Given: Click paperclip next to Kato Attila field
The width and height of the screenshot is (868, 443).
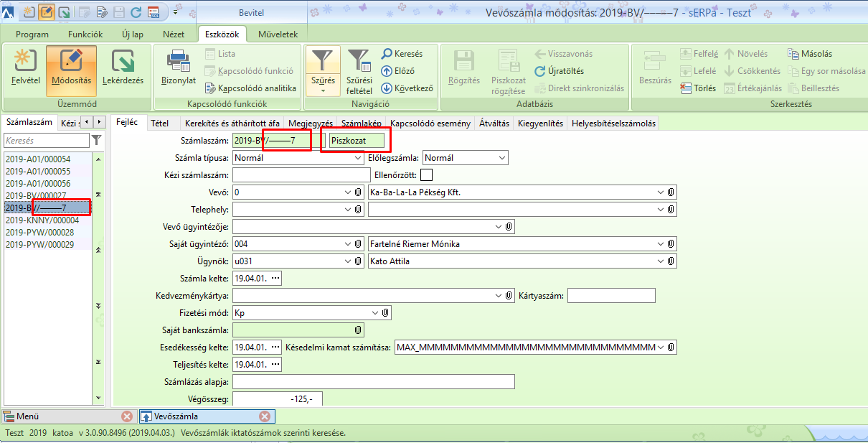Looking at the screenshot, I should (x=671, y=261).
